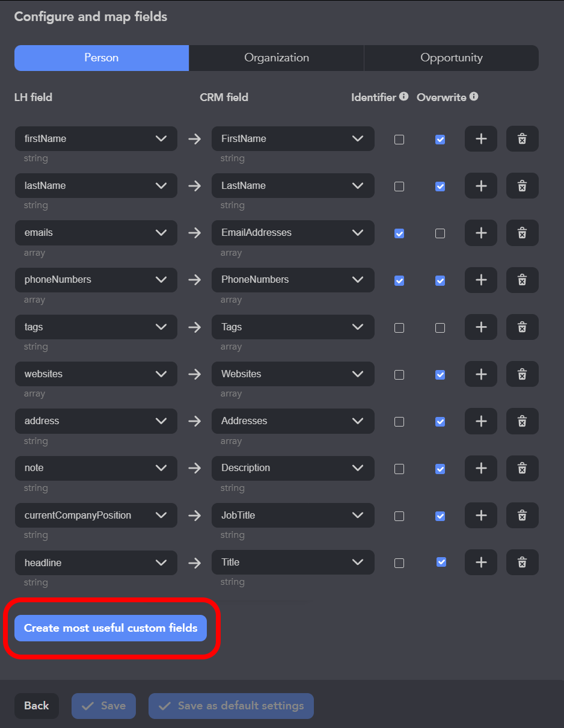This screenshot has width=564, height=728.
Task: Open the Opportunity tab
Action: (x=451, y=58)
